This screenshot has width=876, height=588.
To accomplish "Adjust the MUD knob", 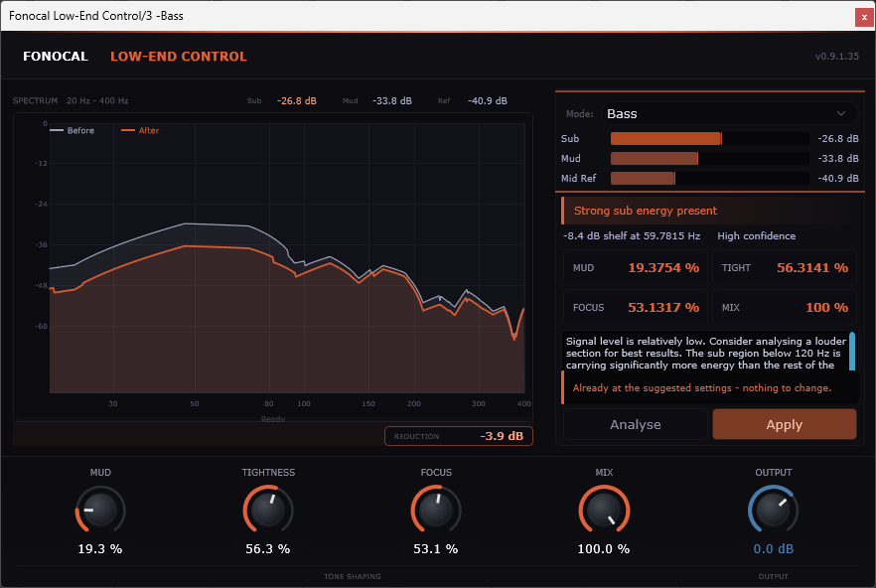I will point(100,510).
